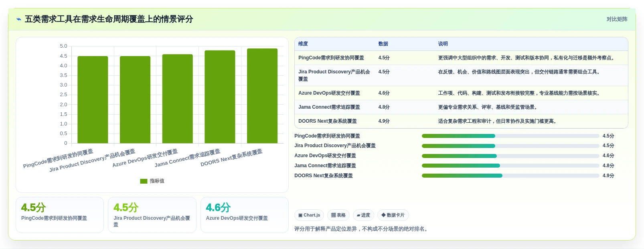Open the 4.5分 PingCode data card
Viewport: 644px width, 249px height.
click(x=60, y=215)
